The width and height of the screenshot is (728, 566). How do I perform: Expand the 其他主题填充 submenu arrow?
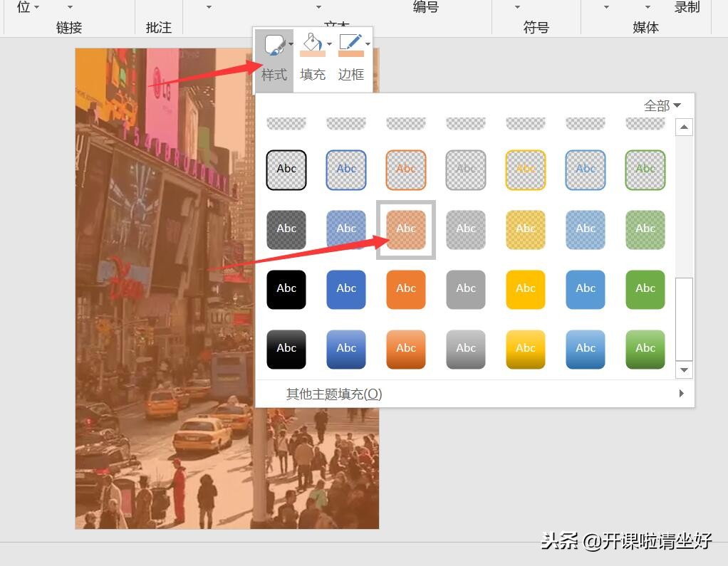click(681, 394)
